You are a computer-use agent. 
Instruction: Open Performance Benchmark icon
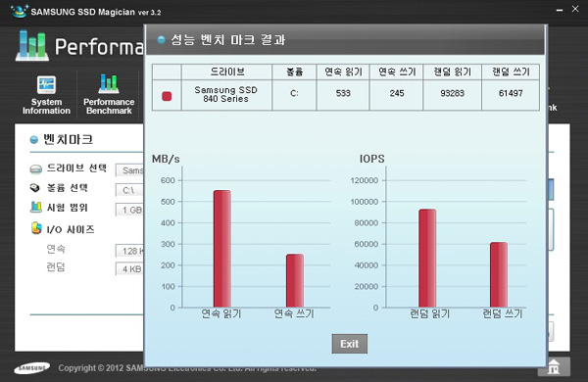[x=109, y=84]
